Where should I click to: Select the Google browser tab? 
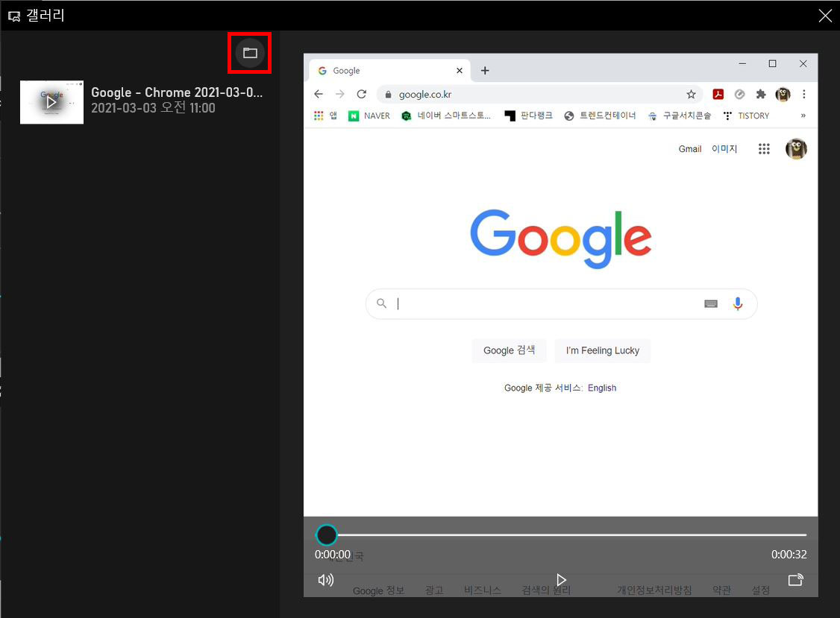(390, 71)
